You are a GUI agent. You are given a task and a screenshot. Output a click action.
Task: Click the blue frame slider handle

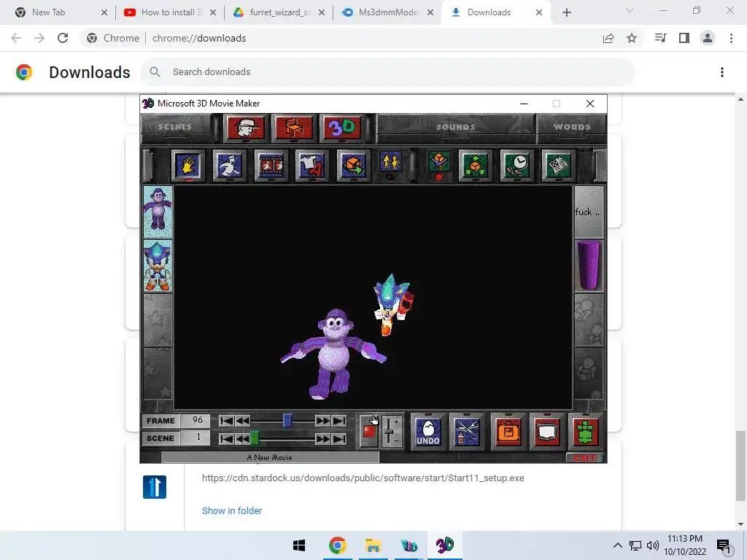pos(287,421)
